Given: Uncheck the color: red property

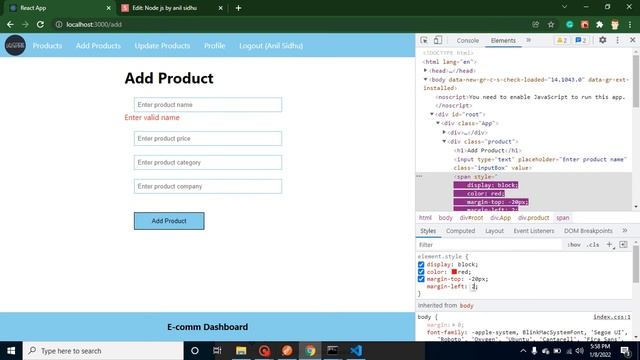Looking at the screenshot, I should click(x=421, y=271).
